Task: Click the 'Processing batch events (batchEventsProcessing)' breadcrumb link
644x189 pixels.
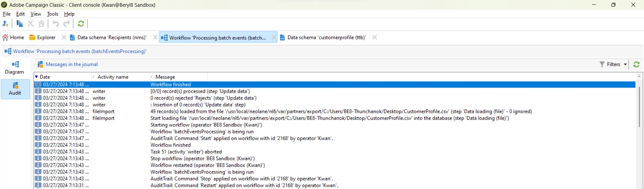Action: [x=80, y=51]
